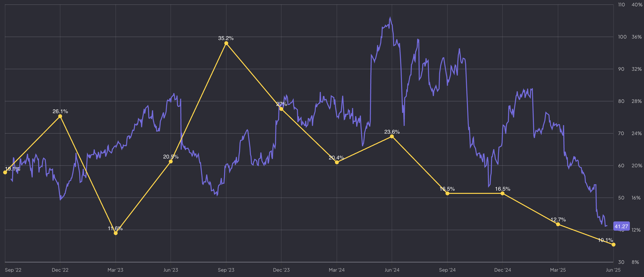The image size is (644, 277).
Task: Click the 16.5% marker at Dec '24
Action: pos(502,193)
